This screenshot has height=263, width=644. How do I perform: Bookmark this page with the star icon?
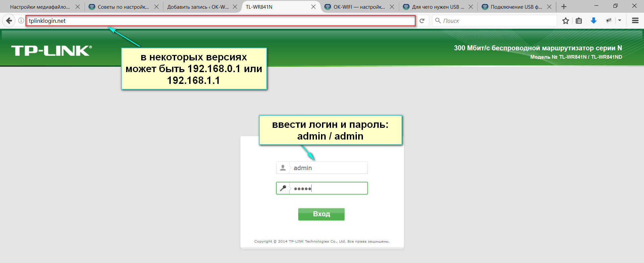point(566,21)
